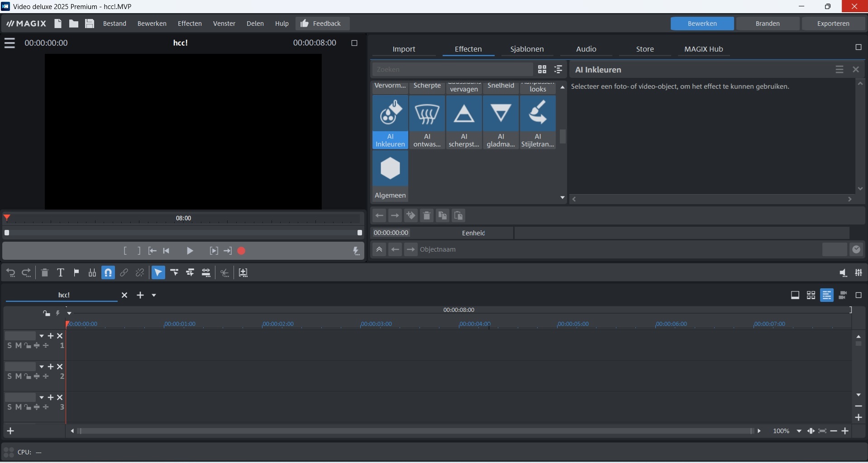868x463 pixels.
Task: Open the Title editor T icon
Action: click(60, 272)
